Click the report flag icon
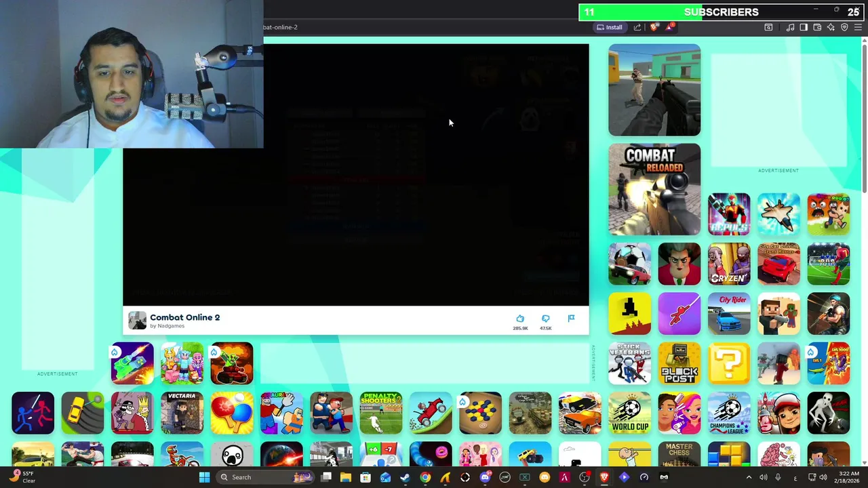 tap(571, 319)
